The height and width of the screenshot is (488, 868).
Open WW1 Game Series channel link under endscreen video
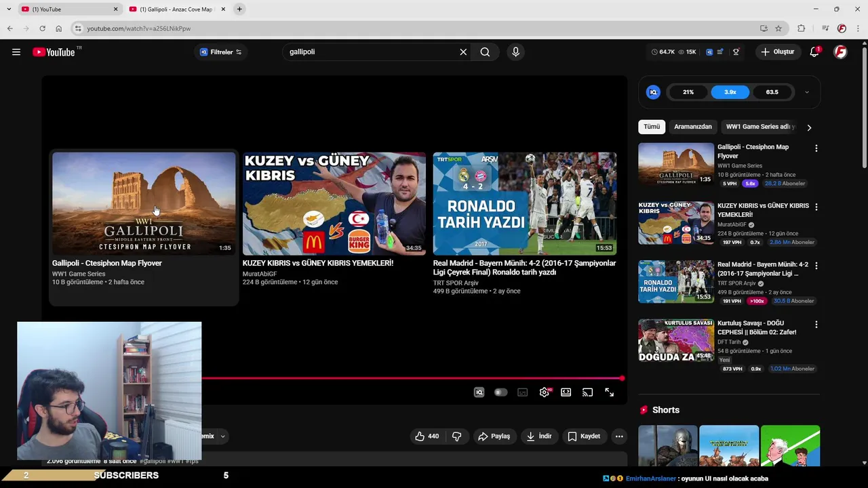click(79, 274)
